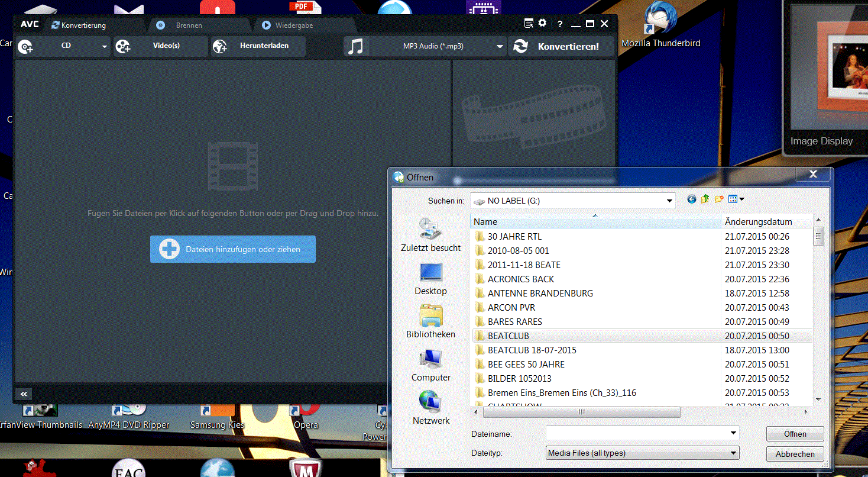
Task: Click the horizontal scrollbar in file list
Action: [581, 412]
